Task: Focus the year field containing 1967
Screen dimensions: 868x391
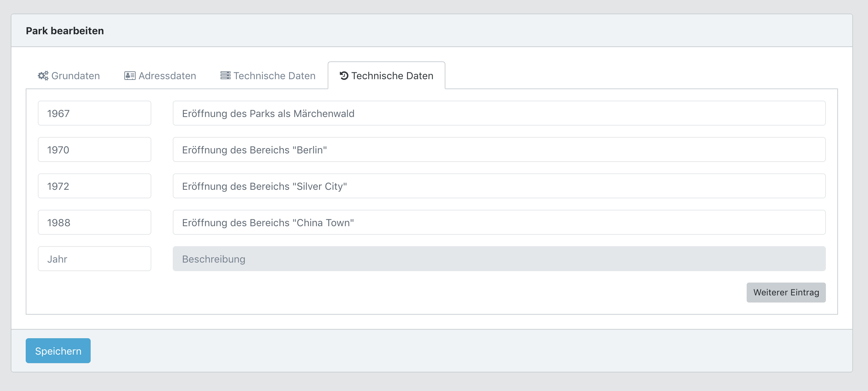Action: [95, 113]
